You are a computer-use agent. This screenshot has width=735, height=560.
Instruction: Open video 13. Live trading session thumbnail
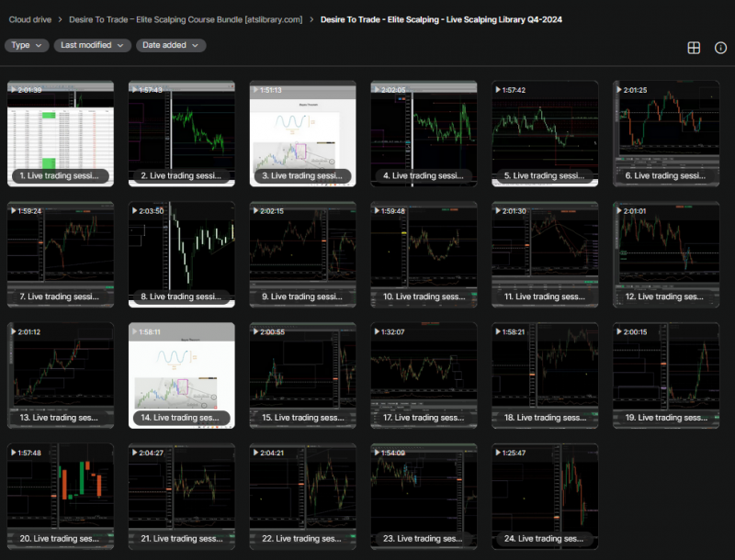tap(61, 375)
